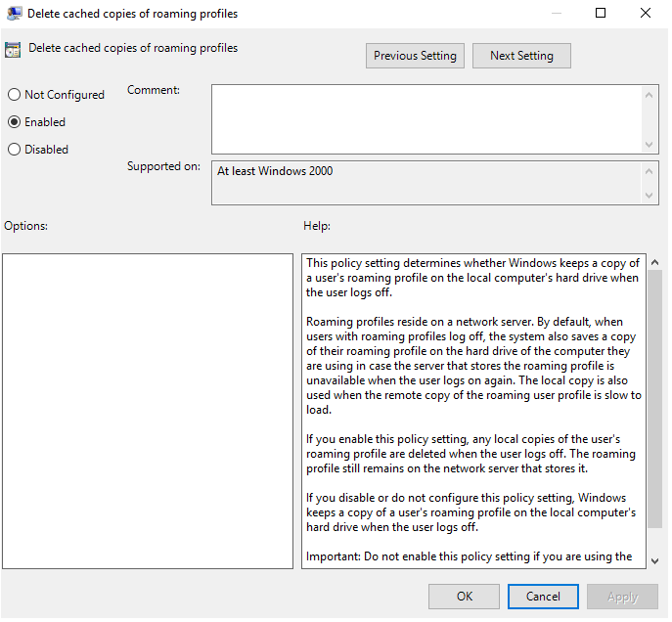Screen dimensions: 672x622
Task: Select the Enabled radio button
Action: pyautogui.click(x=14, y=122)
